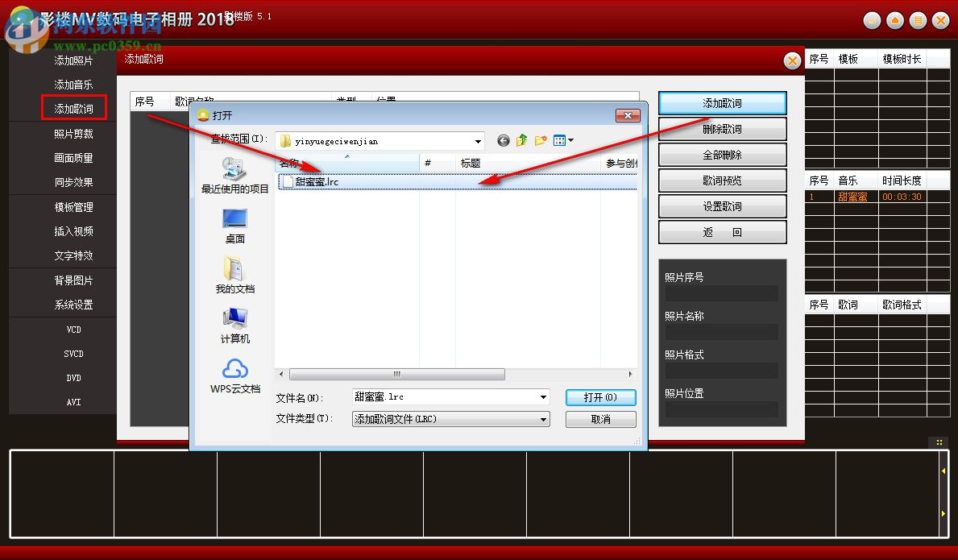
Task: Open 桌面 location in places bar
Action: pyautogui.click(x=234, y=226)
